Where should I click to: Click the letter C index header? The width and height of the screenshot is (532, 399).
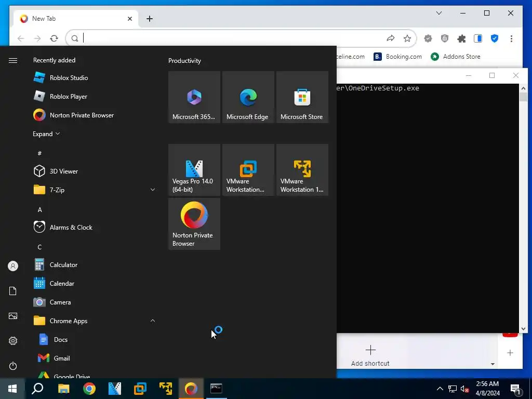point(39,247)
